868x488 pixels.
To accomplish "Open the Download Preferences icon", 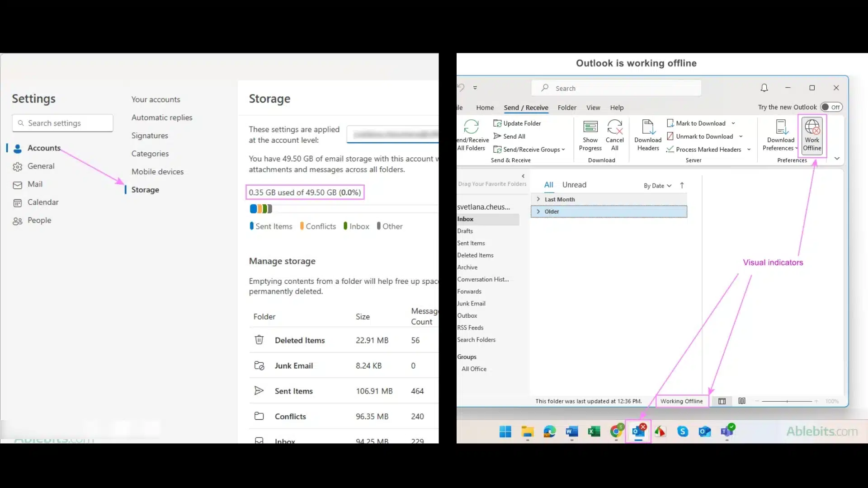I will point(781,127).
